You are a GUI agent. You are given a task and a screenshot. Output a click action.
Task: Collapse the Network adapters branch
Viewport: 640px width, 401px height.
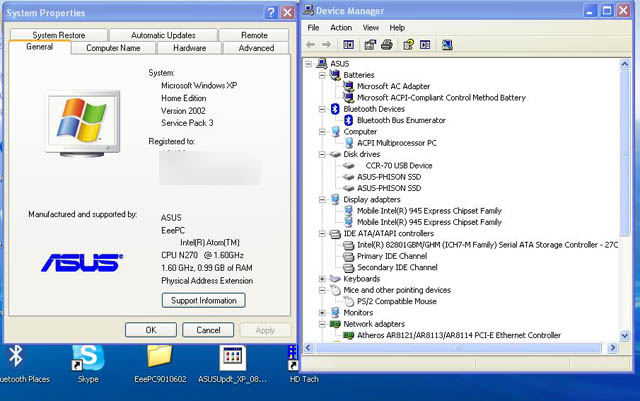(322, 324)
